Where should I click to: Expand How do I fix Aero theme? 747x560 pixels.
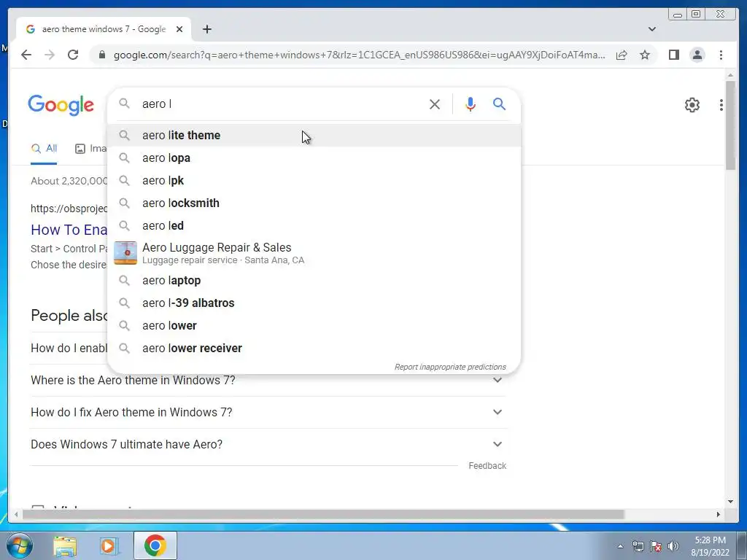(x=268, y=412)
